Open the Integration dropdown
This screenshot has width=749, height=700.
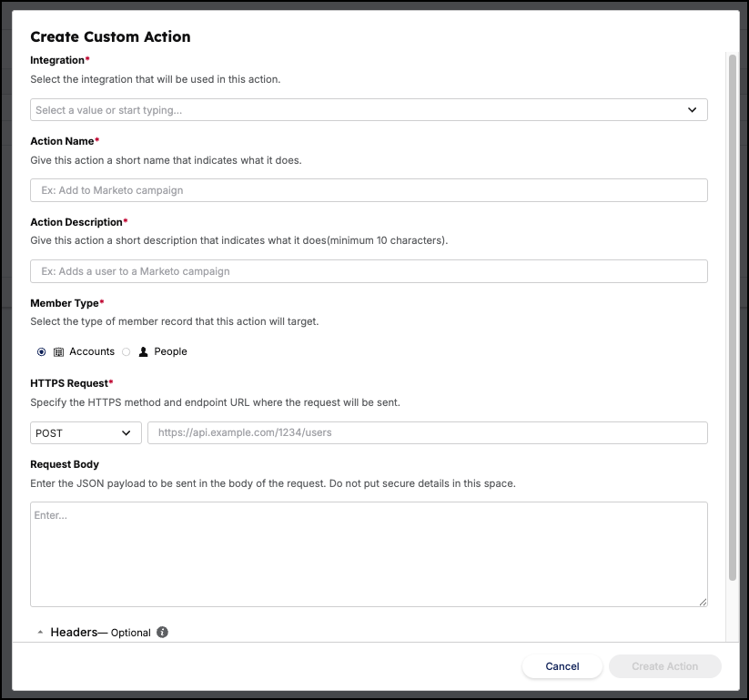[x=369, y=109]
